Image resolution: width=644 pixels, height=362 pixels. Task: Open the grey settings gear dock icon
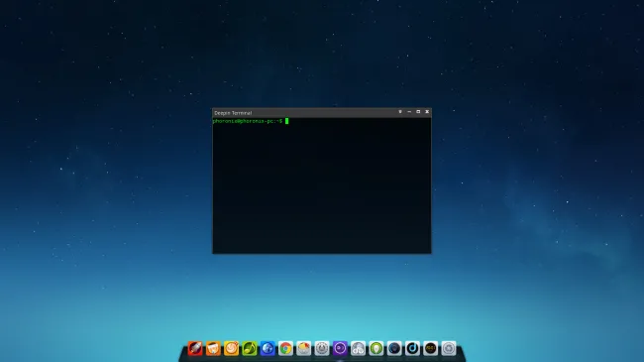coord(448,348)
